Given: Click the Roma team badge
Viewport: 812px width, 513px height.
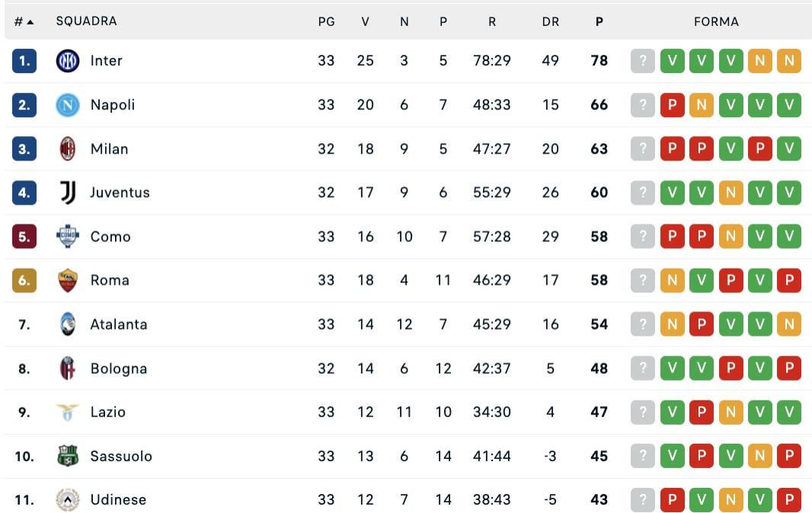Looking at the screenshot, I should point(69,280).
